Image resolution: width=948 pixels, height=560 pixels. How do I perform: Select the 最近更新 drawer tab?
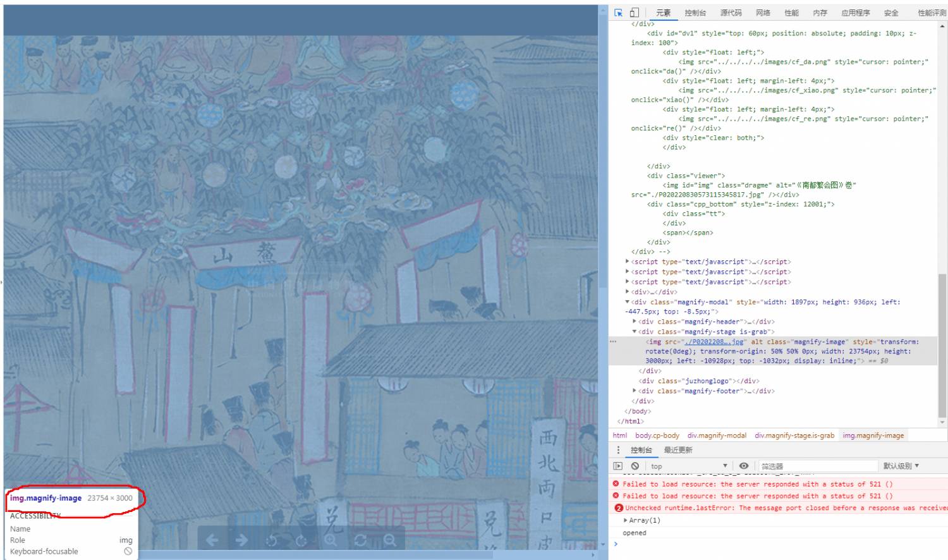(678, 450)
